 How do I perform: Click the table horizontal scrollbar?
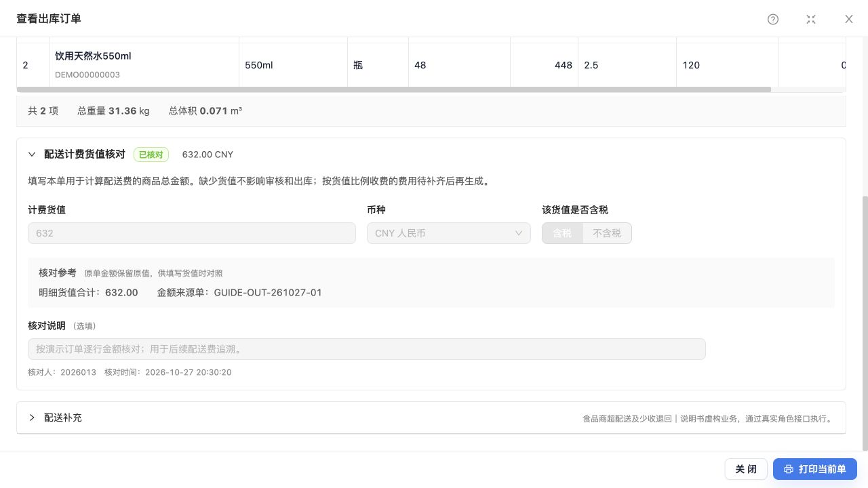394,89
